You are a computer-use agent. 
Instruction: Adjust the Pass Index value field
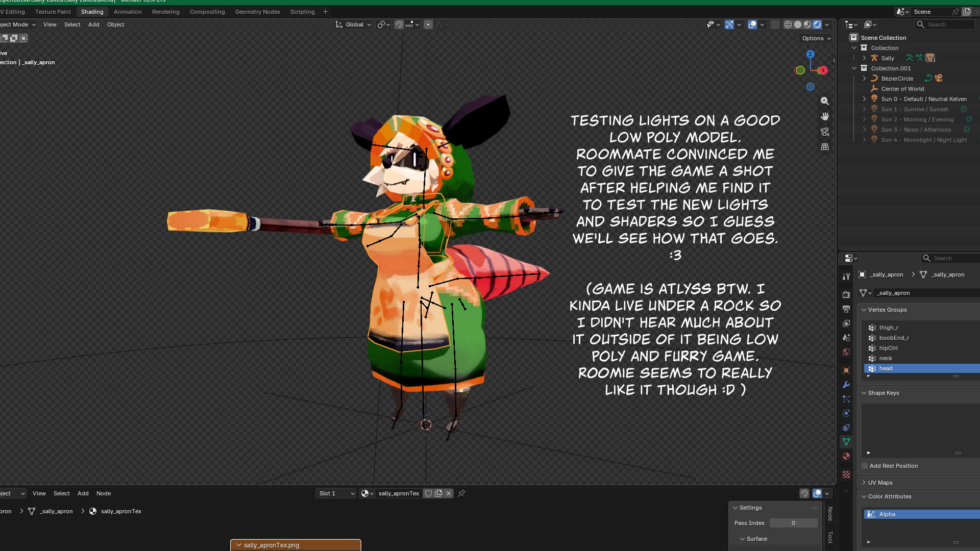point(793,523)
